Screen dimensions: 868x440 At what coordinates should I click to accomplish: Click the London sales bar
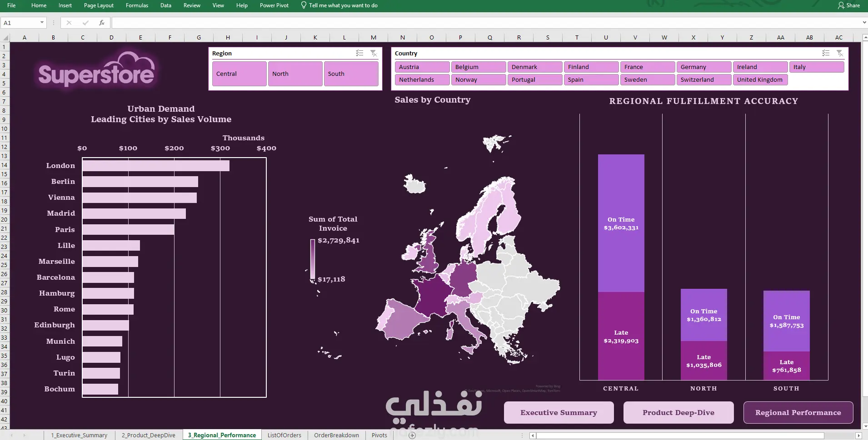(x=156, y=166)
